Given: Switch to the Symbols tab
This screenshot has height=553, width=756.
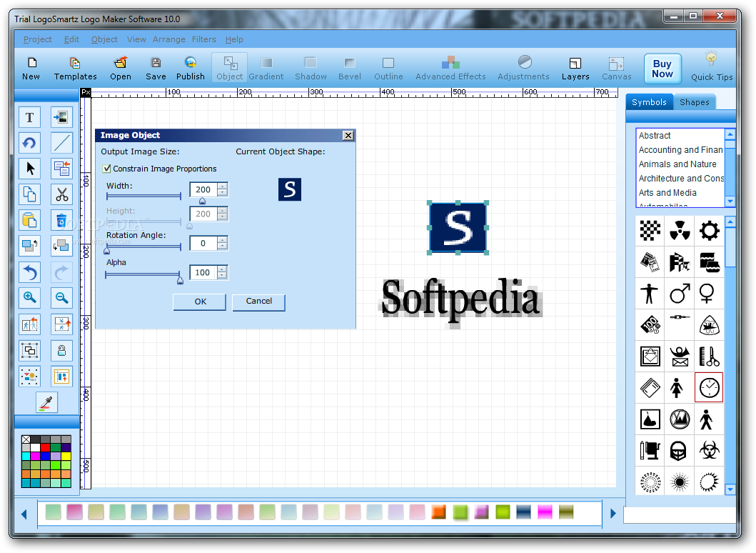Looking at the screenshot, I should coord(649,102).
